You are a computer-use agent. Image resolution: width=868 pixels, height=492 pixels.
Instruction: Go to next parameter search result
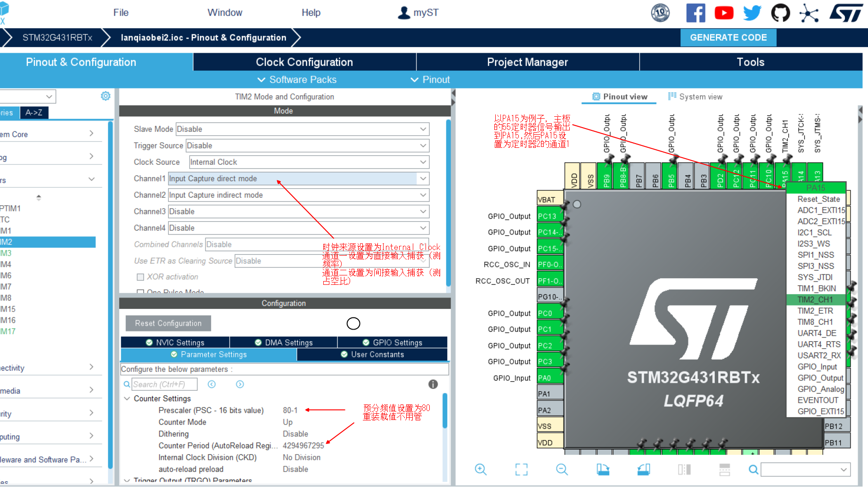[x=240, y=384]
